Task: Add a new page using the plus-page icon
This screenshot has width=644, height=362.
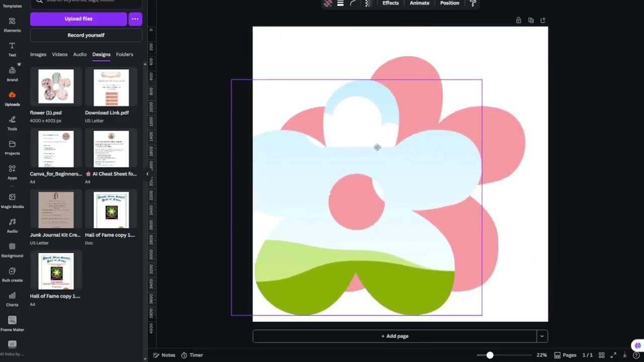Action: tap(543, 20)
